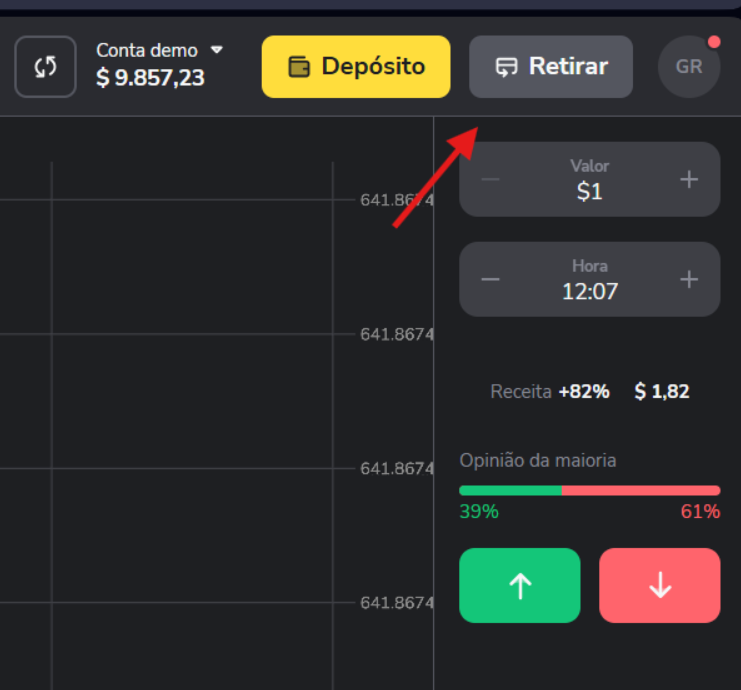Screen dimensions: 741x690
Task: Click the Receita +82% payout text
Action: click(x=550, y=391)
